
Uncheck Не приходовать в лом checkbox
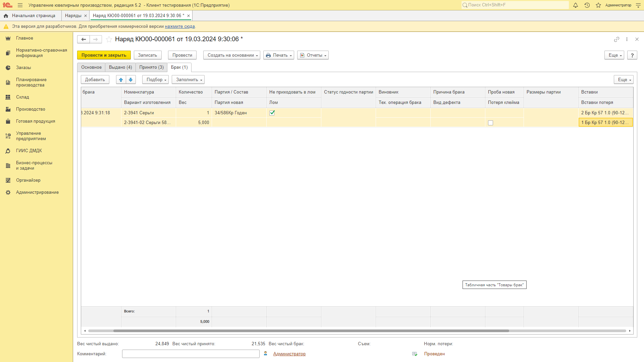tap(272, 113)
